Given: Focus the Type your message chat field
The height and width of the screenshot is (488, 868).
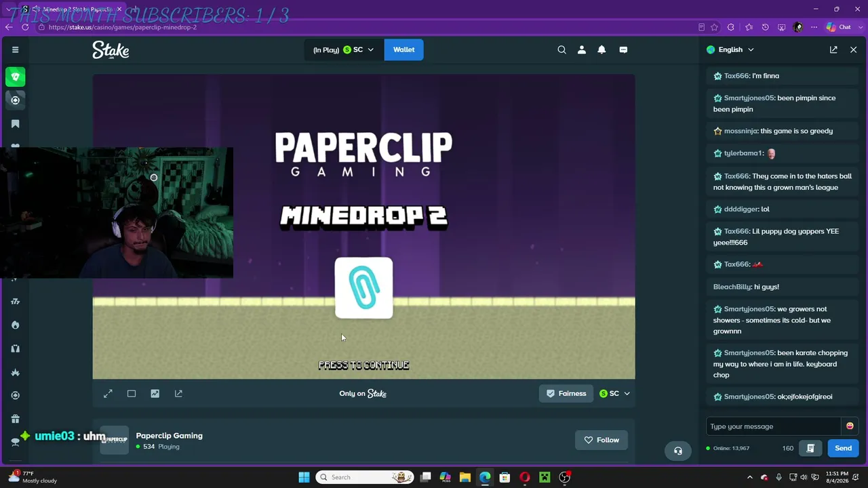Looking at the screenshot, I should pos(773,426).
